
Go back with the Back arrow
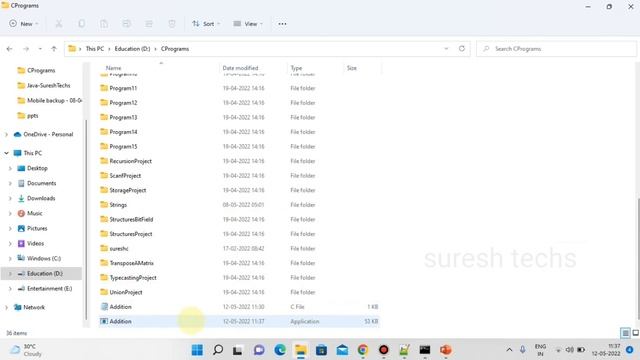click(9, 49)
